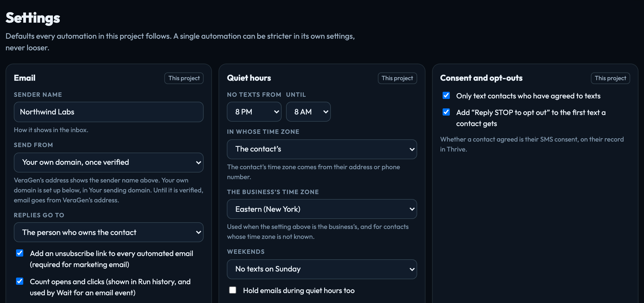The width and height of the screenshot is (644, 303).
Task: Click the SEND FROM label
Action: point(33,145)
